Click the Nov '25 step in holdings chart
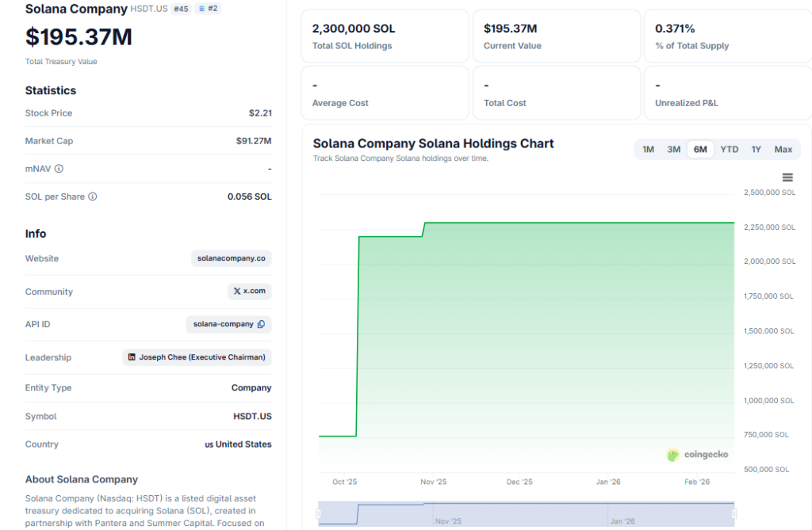The image size is (812, 530). (x=424, y=229)
